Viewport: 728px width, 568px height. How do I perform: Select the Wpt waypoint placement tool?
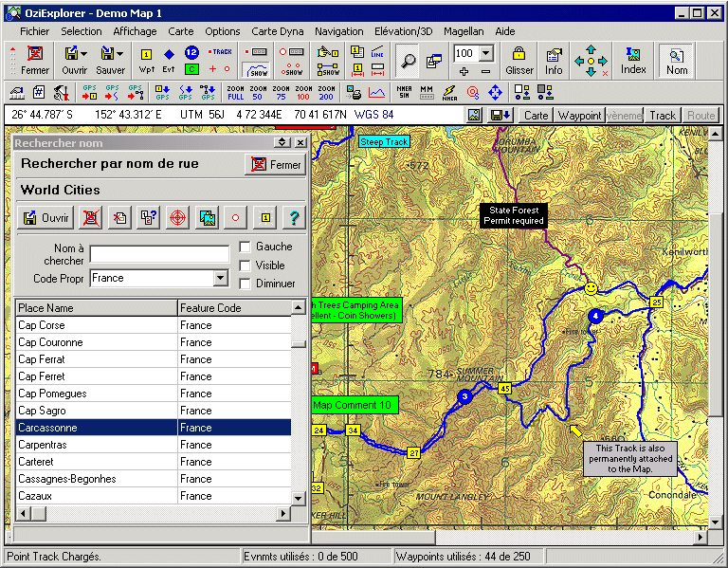(x=146, y=61)
